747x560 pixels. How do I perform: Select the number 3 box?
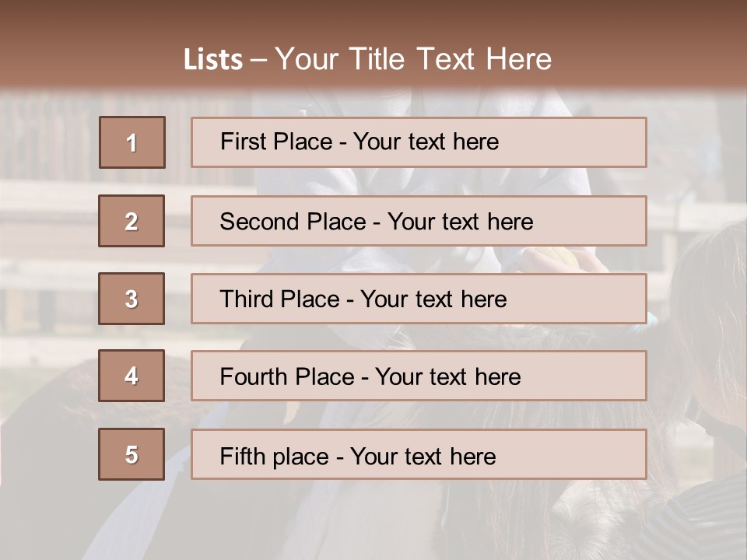(x=132, y=299)
